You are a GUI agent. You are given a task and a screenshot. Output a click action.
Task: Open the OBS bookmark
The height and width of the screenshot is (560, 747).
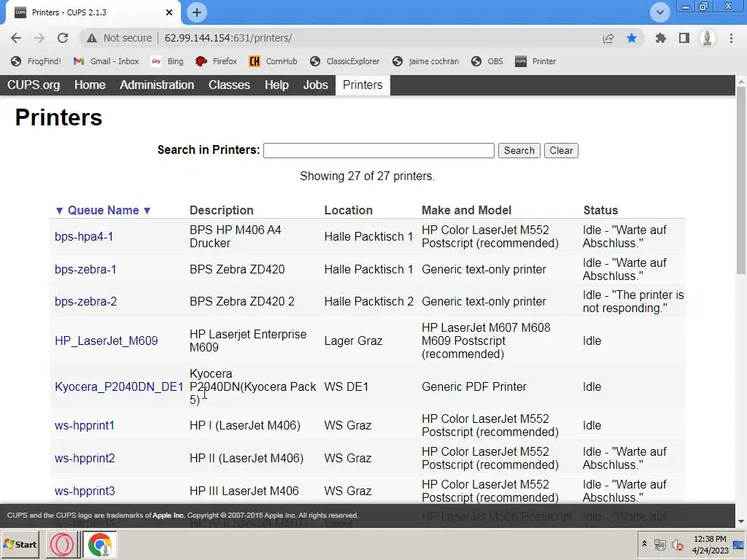[487, 61]
